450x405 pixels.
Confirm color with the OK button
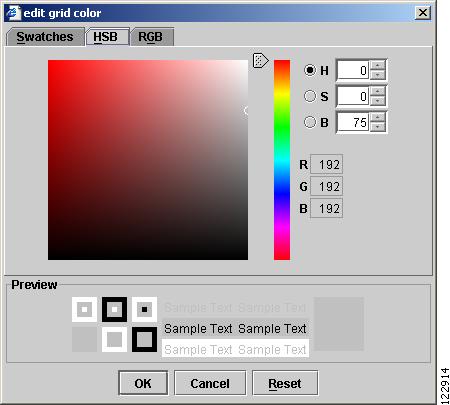pos(143,383)
